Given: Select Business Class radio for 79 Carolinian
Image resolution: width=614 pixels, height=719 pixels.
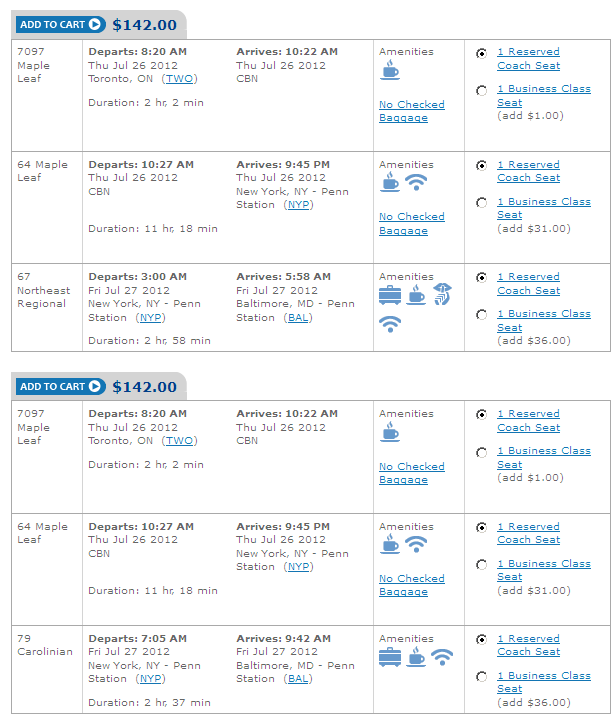Looking at the screenshot, I should click(x=481, y=677).
